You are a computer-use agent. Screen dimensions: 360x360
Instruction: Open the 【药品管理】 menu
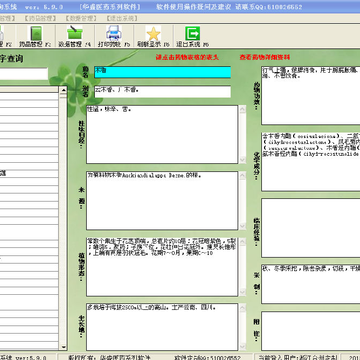[x=39, y=18]
